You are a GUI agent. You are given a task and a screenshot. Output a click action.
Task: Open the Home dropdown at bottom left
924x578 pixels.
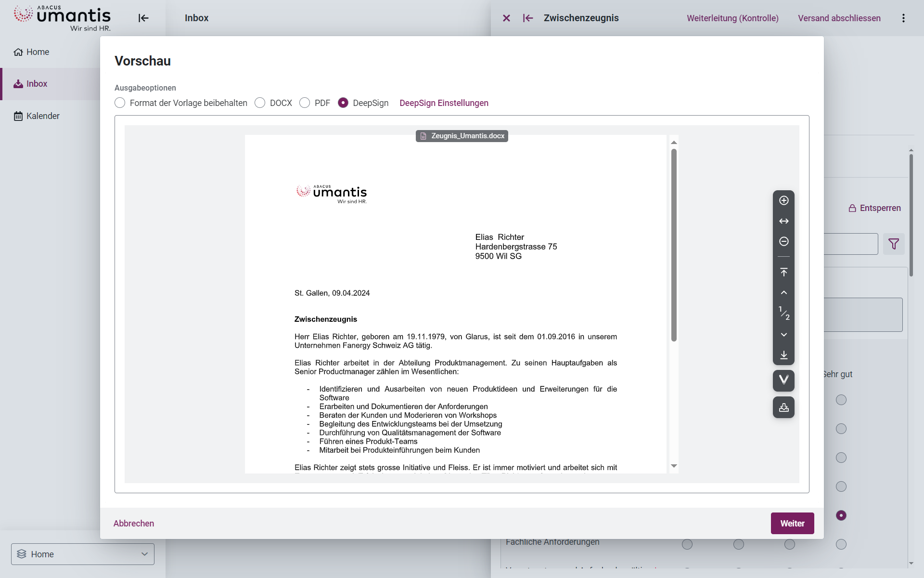pos(83,554)
